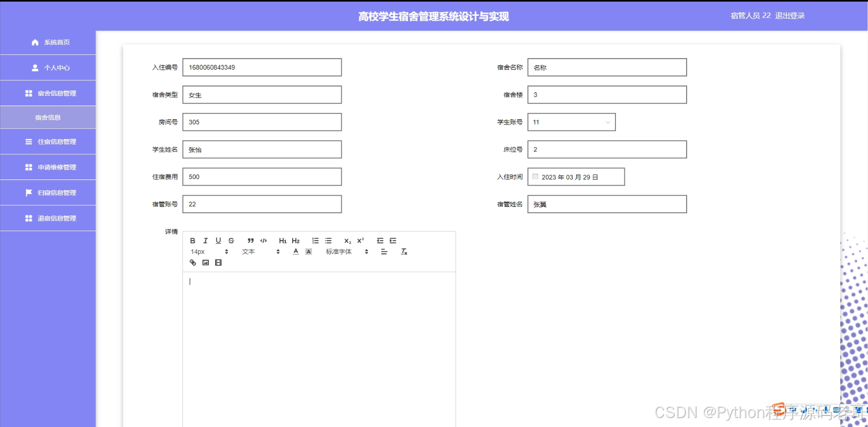Open the 文本 paragraph style dropdown
This screenshot has width=868, height=427.
(261, 252)
